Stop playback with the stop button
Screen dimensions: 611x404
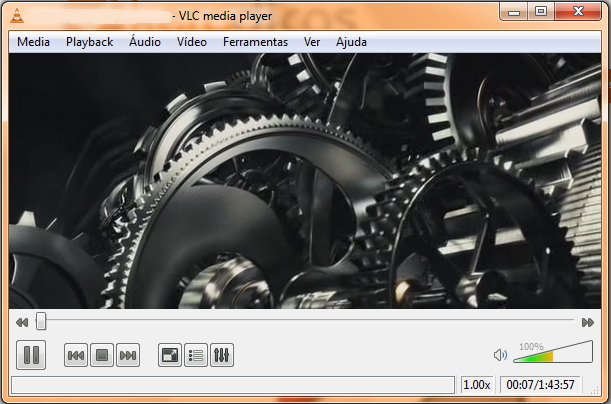click(102, 355)
